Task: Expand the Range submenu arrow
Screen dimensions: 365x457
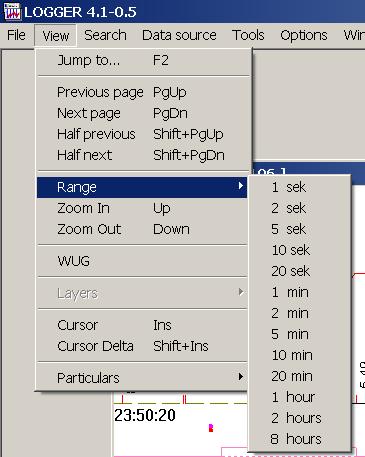Action: tap(241, 186)
